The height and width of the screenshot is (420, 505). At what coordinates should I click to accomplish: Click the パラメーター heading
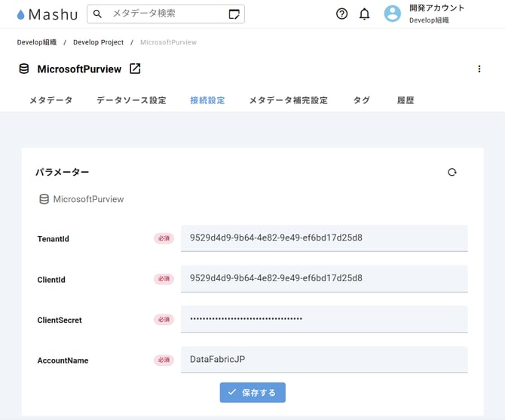point(62,172)
